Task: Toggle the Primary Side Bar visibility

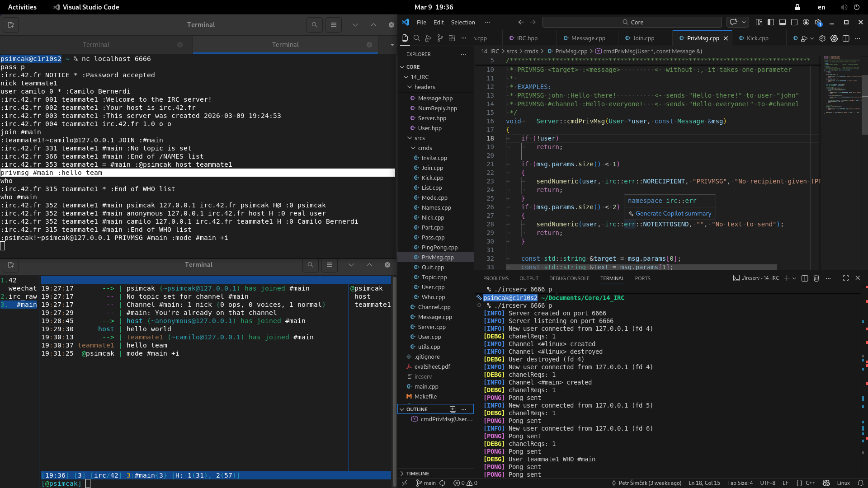Action: [771, 22]
